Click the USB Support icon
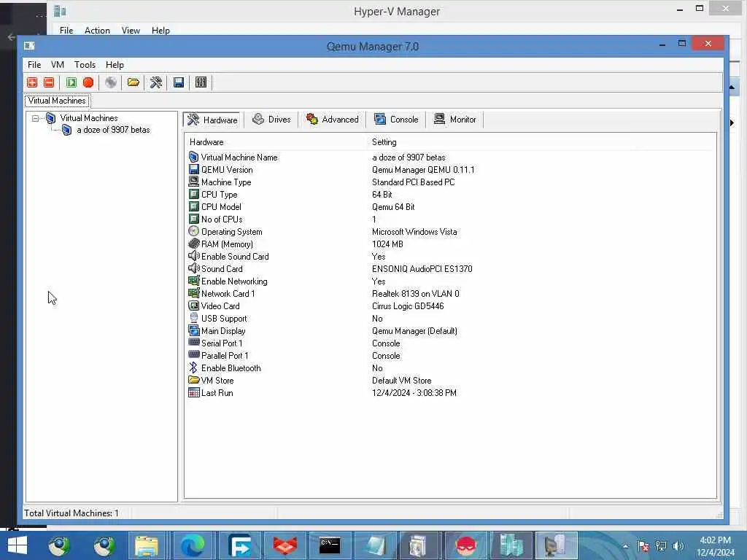This screenshot has width=747, height=560. click(193, 318)
